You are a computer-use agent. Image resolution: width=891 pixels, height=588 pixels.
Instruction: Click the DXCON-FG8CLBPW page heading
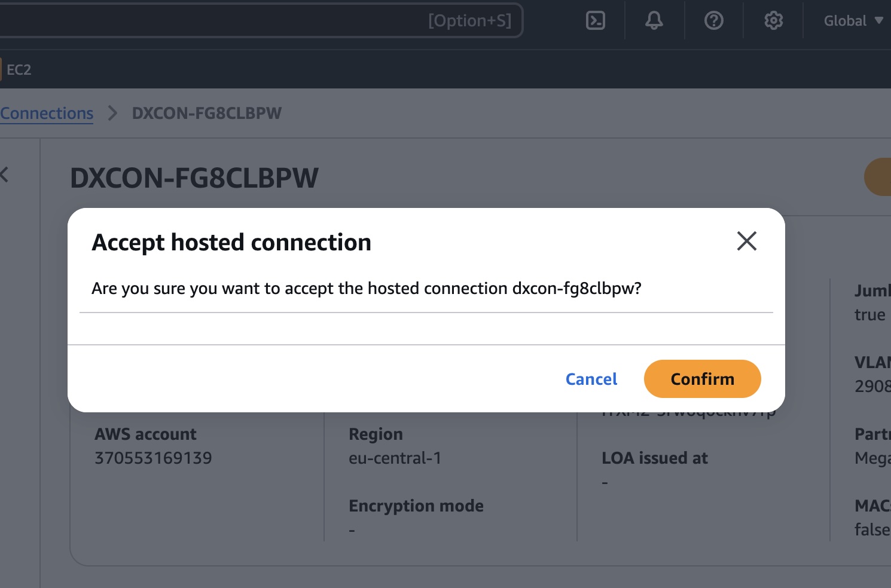coord(194,178)
